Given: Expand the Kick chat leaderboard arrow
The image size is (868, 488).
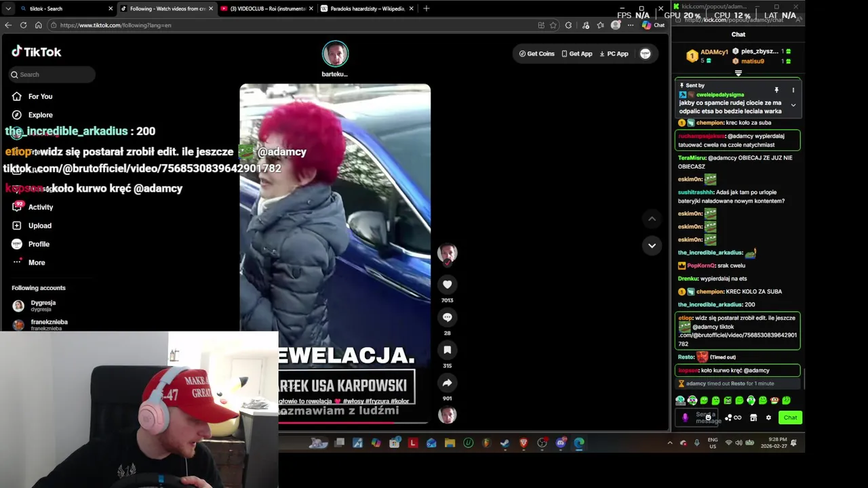Looking at the screenshot, I should (738, 73).
